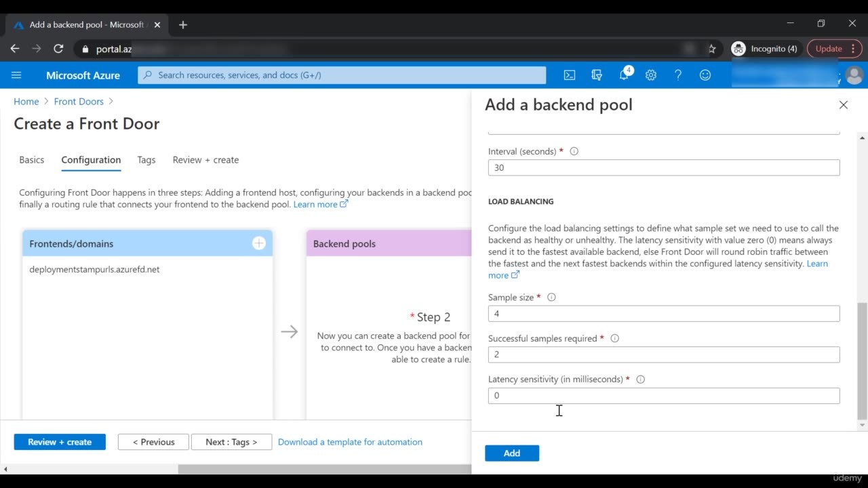Open the notifications bell
Screen dimensions: 868x488
point(625,75)
